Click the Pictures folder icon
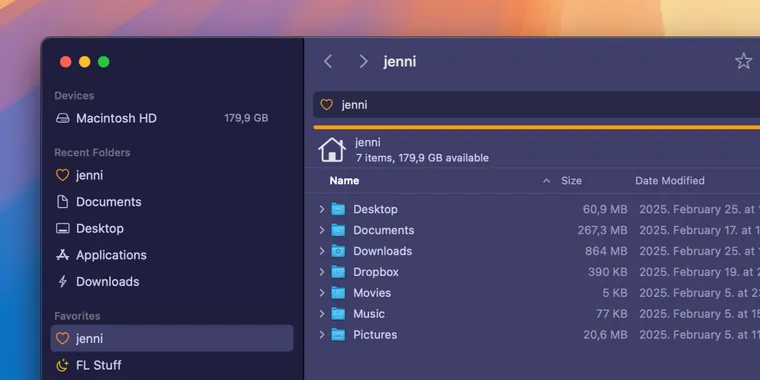This screenshot has height=380, width=760. click(338, 334)
